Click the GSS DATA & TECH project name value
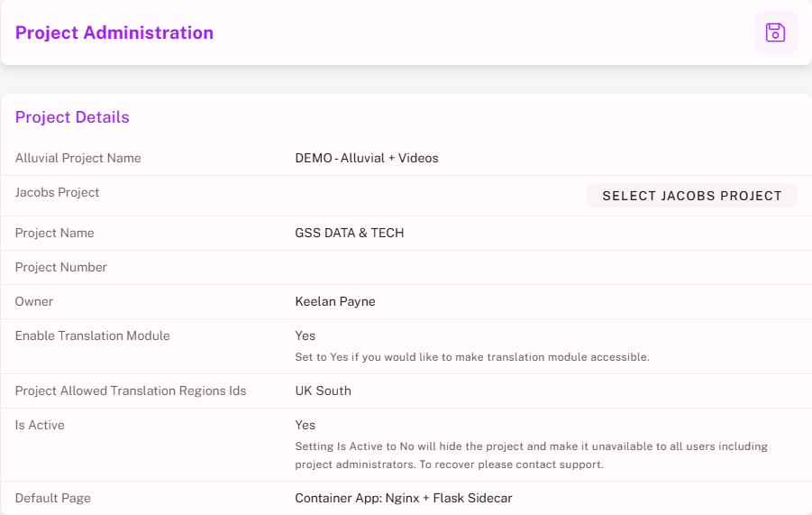The height and width of the screenshot is (515, 812). tap(350, 233)
